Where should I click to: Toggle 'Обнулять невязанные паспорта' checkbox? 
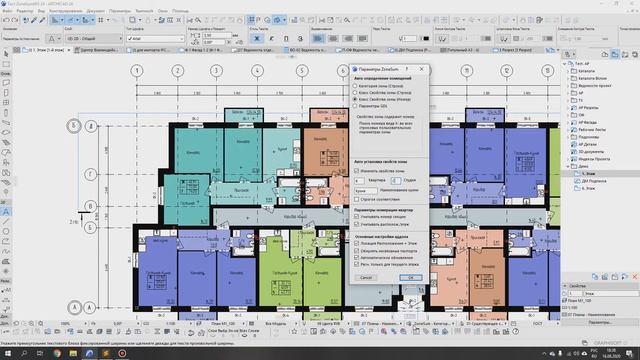pos(356,251)
